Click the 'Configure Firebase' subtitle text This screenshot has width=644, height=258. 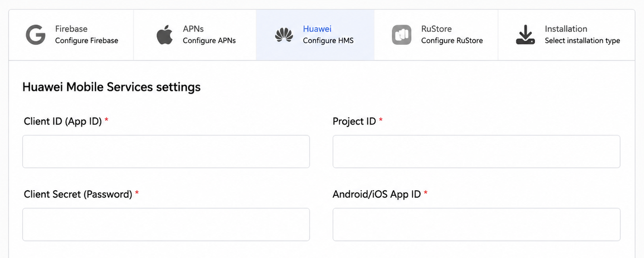coord(87,41)
